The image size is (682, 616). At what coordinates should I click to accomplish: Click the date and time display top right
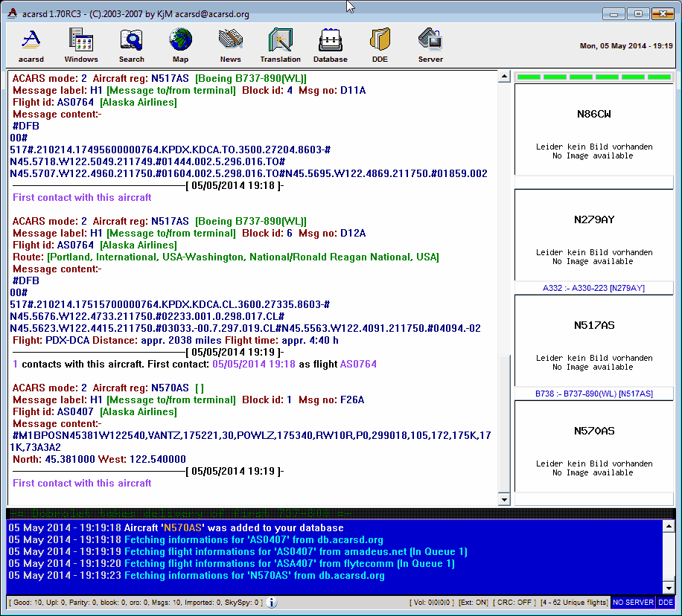coord(626,45)
